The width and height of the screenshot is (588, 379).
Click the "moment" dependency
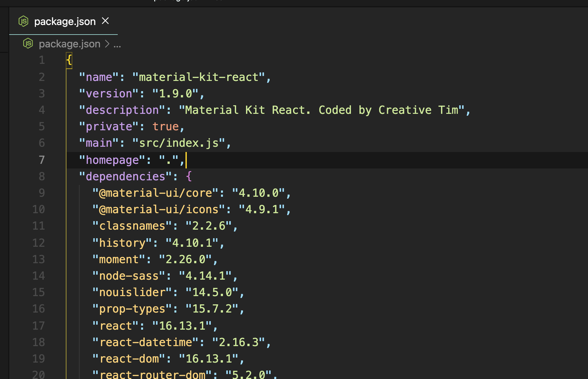coord(119,259)
